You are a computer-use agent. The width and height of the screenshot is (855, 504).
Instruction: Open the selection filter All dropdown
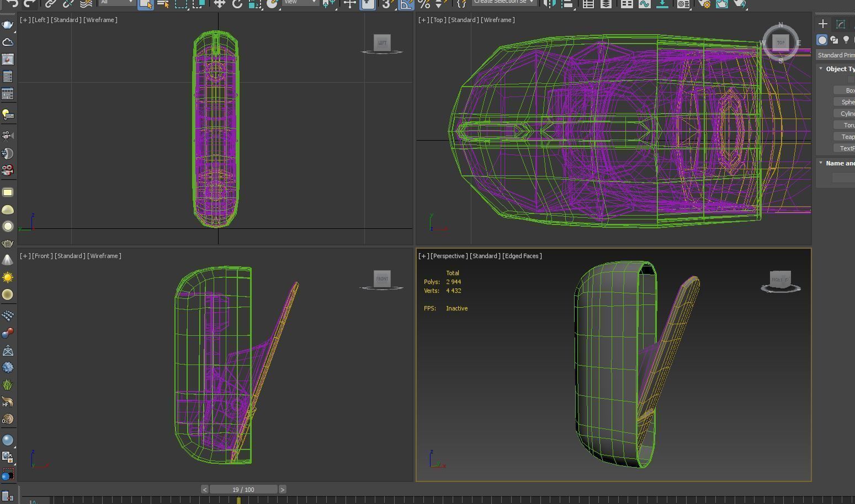tap(117, 2)
